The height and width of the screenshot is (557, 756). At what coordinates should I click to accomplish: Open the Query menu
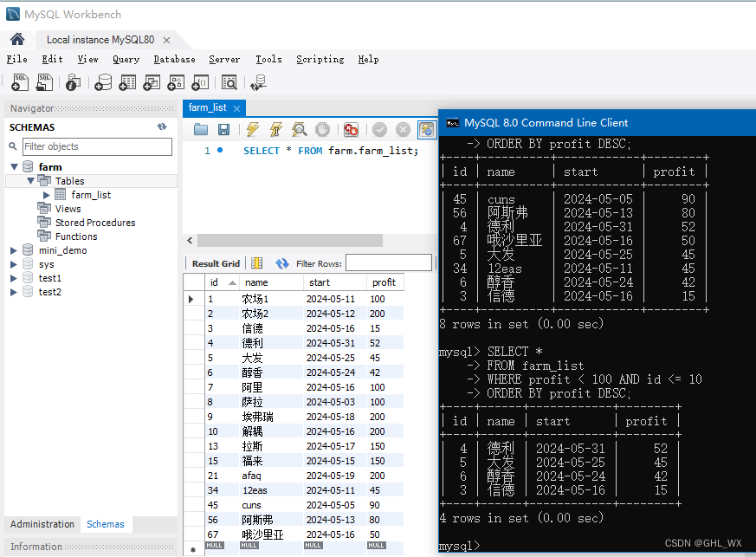[x=126, y=59]
